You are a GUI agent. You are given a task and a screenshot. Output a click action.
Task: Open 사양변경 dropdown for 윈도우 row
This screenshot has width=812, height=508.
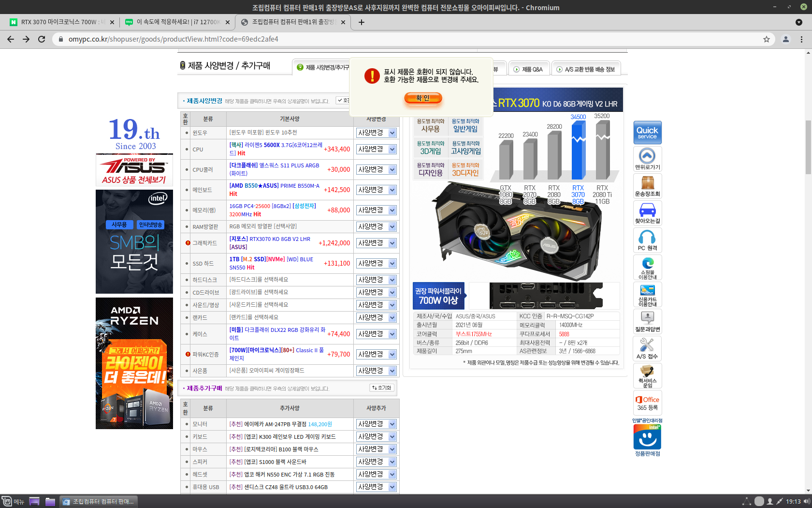click(x=377, y=133)
